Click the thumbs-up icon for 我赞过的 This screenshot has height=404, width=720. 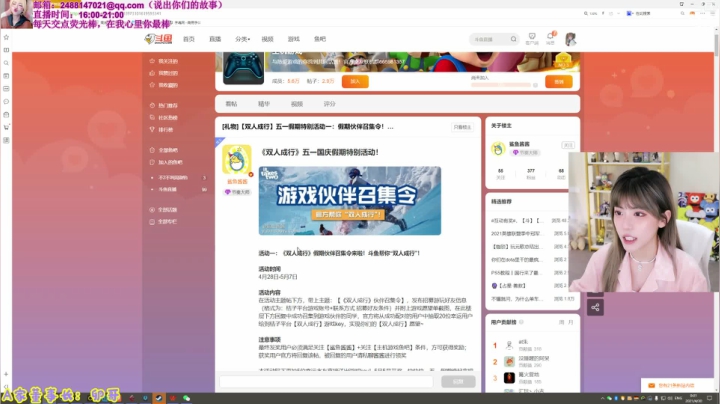pos(152,73)
